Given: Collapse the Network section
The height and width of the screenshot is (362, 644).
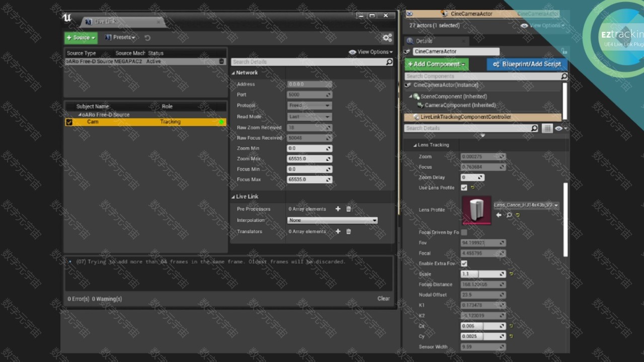Looking at the screenshot, I should [x=233, y=73].
